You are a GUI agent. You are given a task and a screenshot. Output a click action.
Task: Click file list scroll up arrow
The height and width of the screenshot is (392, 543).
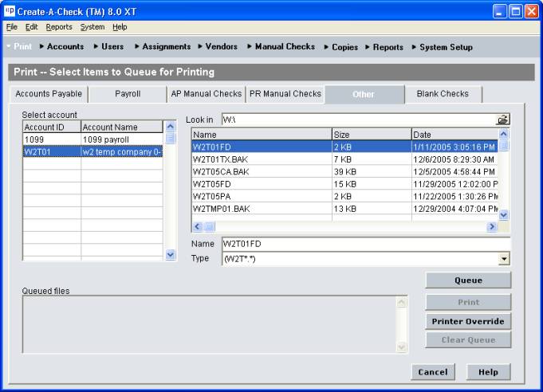coord(503,134)
